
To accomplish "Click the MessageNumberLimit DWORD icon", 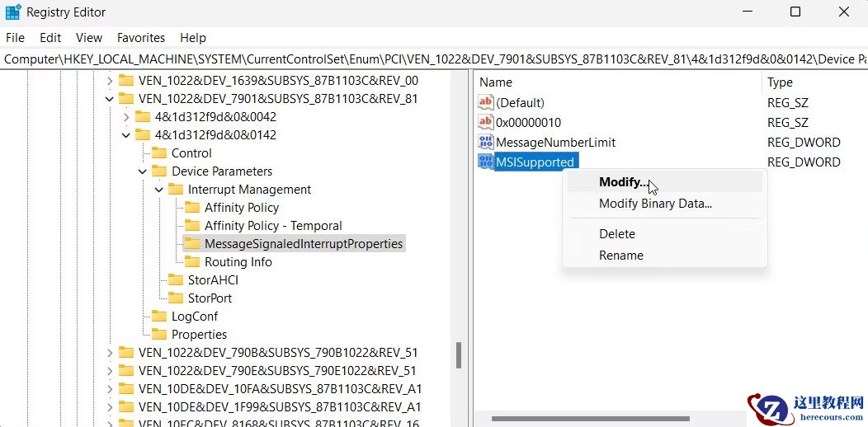I will 485,142.
